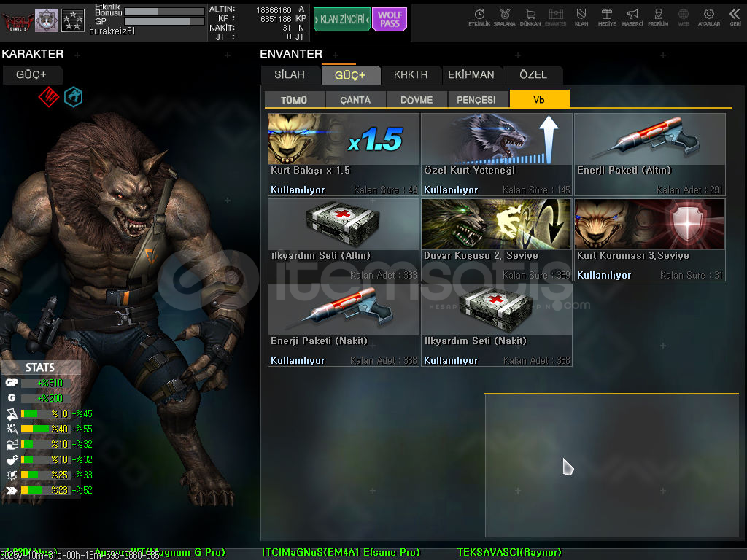Select the DÖVME filter tab
The image size is (747, 560).
[417, 99]
